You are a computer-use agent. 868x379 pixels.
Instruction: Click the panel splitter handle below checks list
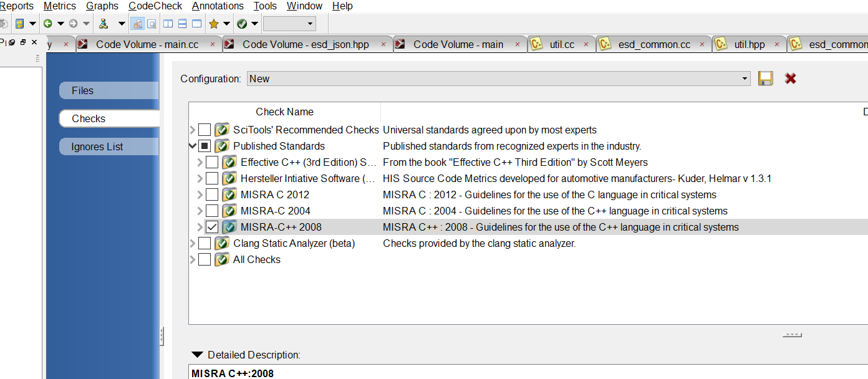pos(792,335)
